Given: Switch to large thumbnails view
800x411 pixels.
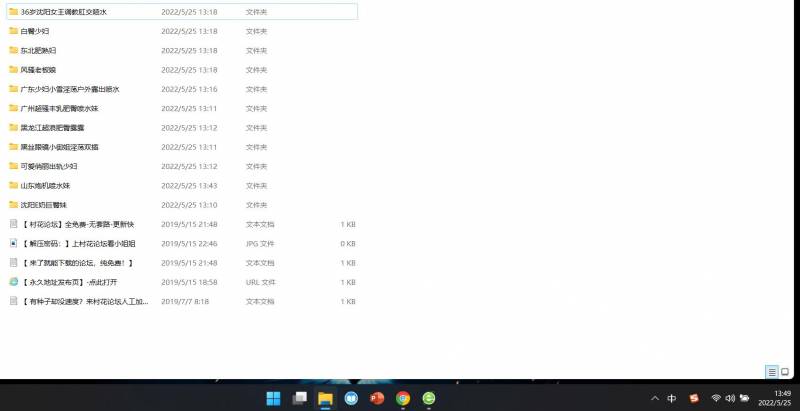Looking at the screenshot, I should (x=785, y=371).
